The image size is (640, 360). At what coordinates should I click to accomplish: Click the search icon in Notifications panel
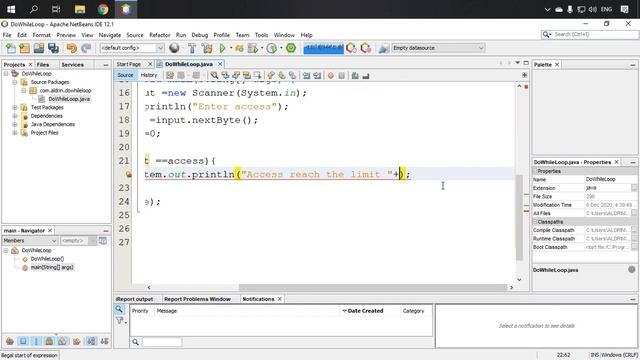click(x=119, y=309)
